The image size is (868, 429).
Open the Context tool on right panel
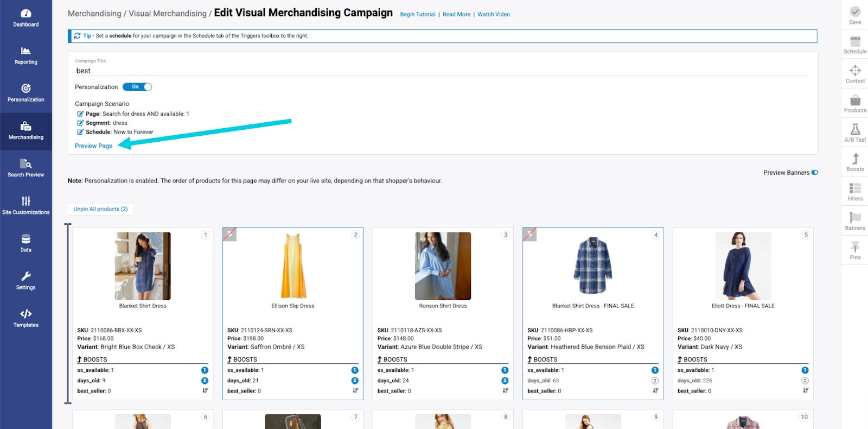click(x=855, y=74)
